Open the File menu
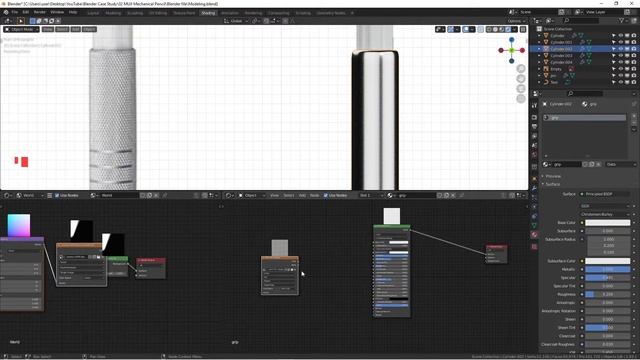This screenshot has height=360, width=640. (15, 12)
